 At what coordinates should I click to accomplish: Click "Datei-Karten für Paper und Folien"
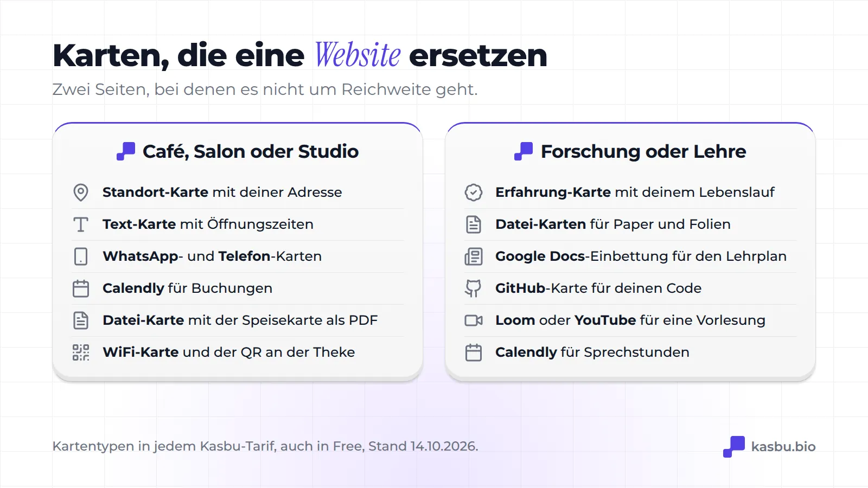pyautogui.click(x=613, y=224)
